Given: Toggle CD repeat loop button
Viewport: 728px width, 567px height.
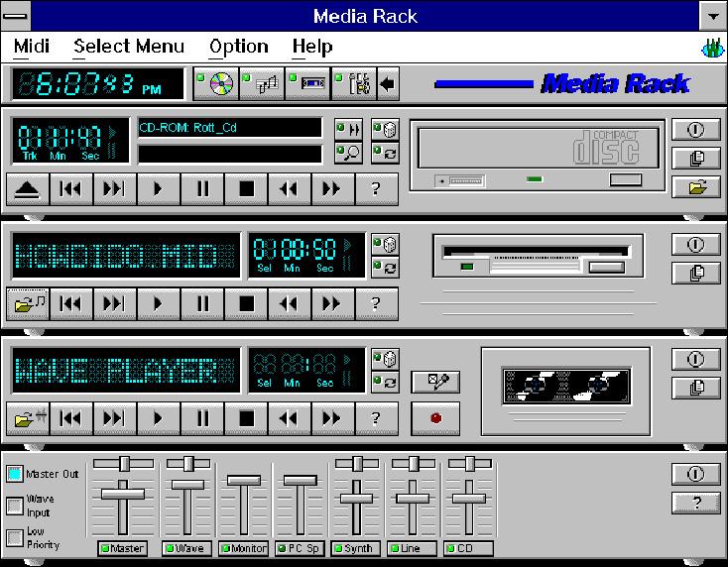Looking at the screenshot, I should (x=385, y=153).
